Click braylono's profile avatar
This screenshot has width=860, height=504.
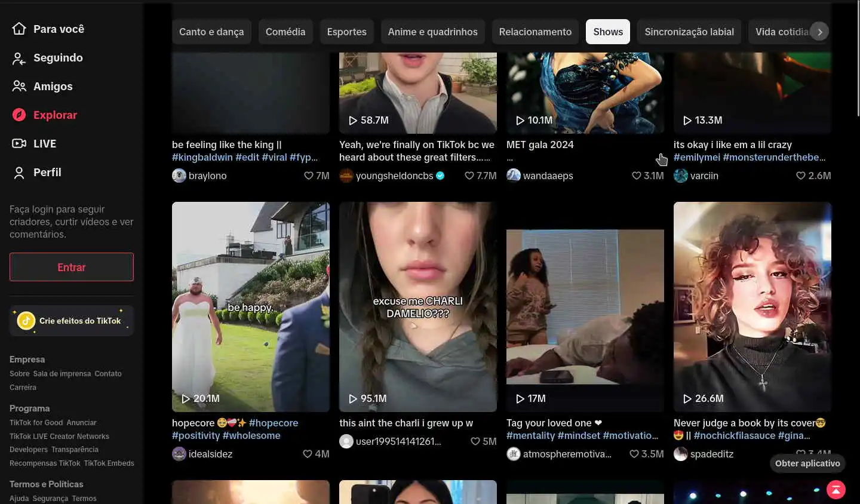click(179, 176)
